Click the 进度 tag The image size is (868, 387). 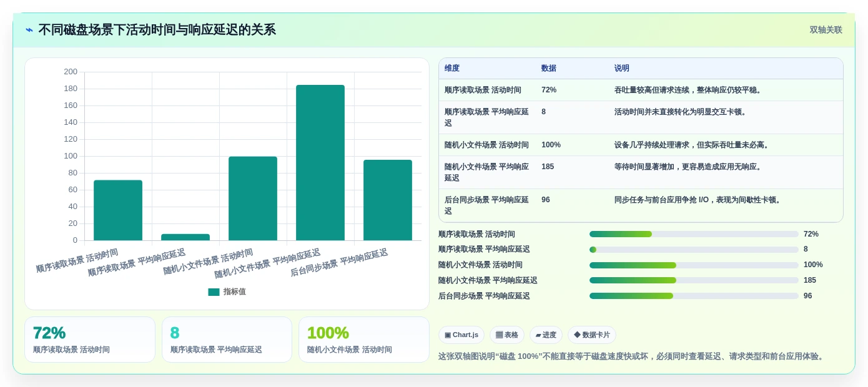click(x=546, y=335)
